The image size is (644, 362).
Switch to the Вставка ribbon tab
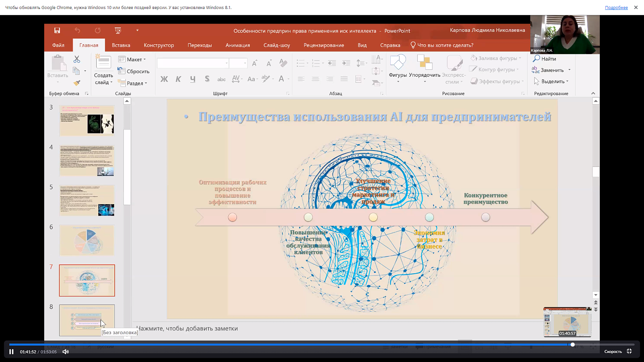click(121, 45)
